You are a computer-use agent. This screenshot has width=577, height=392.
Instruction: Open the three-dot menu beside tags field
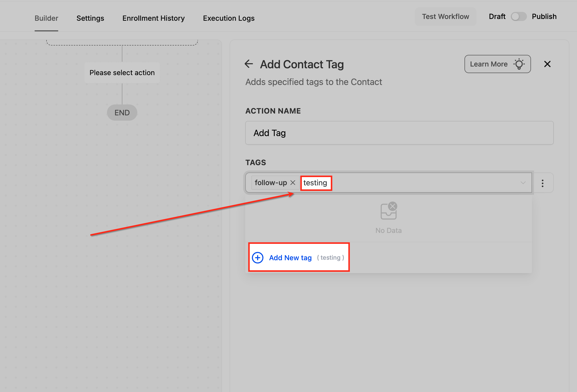coord(542,183)
